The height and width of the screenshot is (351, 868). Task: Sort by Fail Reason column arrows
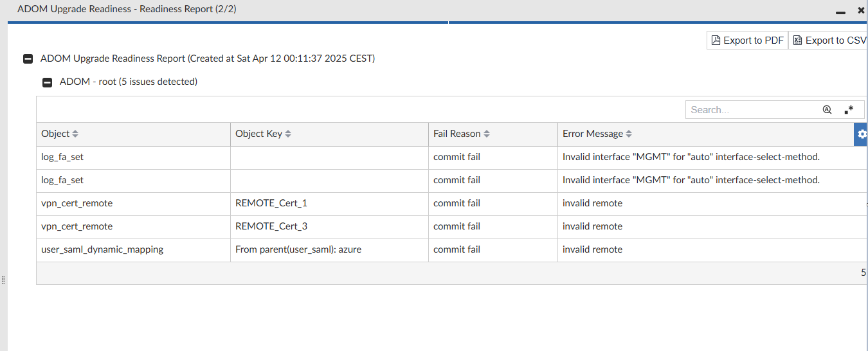[x=487, y=134]
